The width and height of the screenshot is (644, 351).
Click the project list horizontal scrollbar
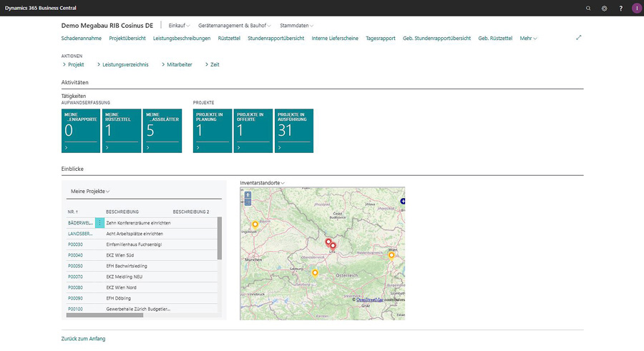tap(104, 315)
